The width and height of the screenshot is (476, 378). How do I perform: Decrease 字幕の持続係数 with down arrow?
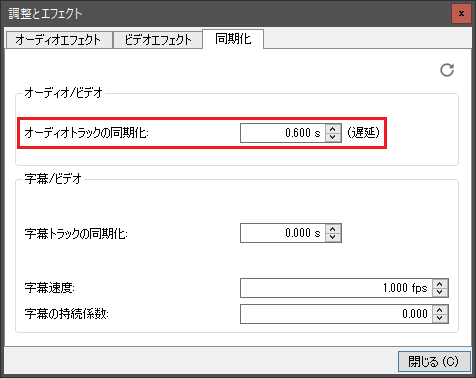(440, 318)
